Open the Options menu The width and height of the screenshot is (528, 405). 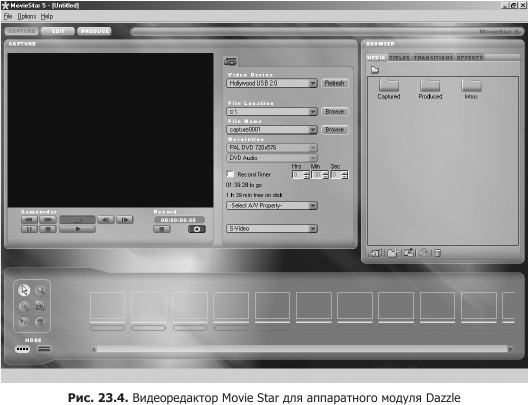tap(27, 16)
